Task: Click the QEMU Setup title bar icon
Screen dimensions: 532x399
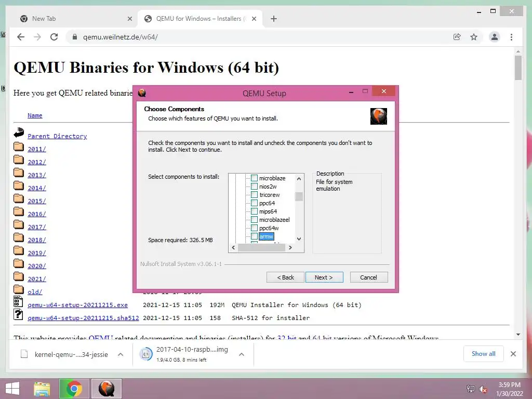Action: (142, 92)
